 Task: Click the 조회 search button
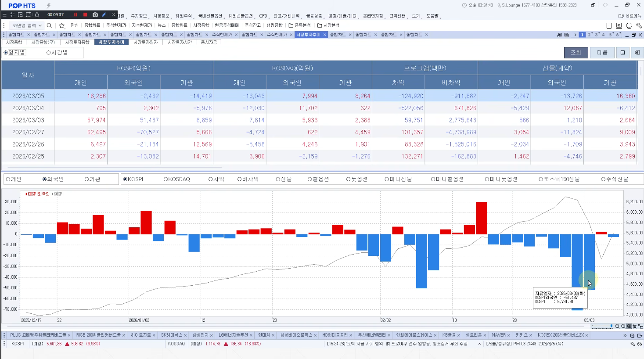click(576, 53)
